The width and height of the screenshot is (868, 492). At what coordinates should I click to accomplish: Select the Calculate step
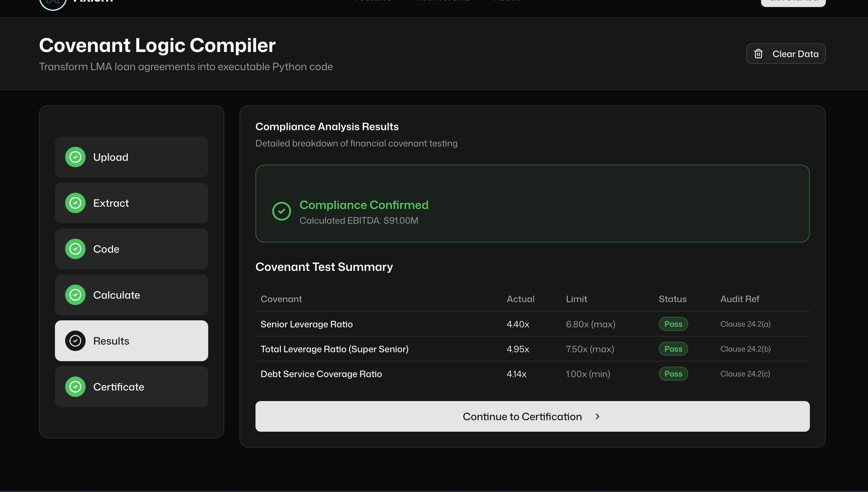[131, 295]
